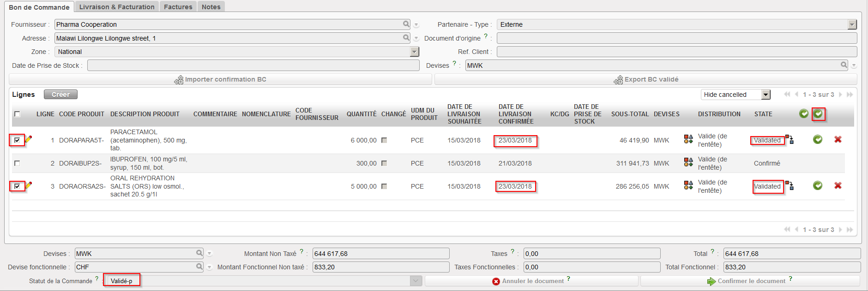Uncheck the line 1 selection checkbox

point(17,140)
